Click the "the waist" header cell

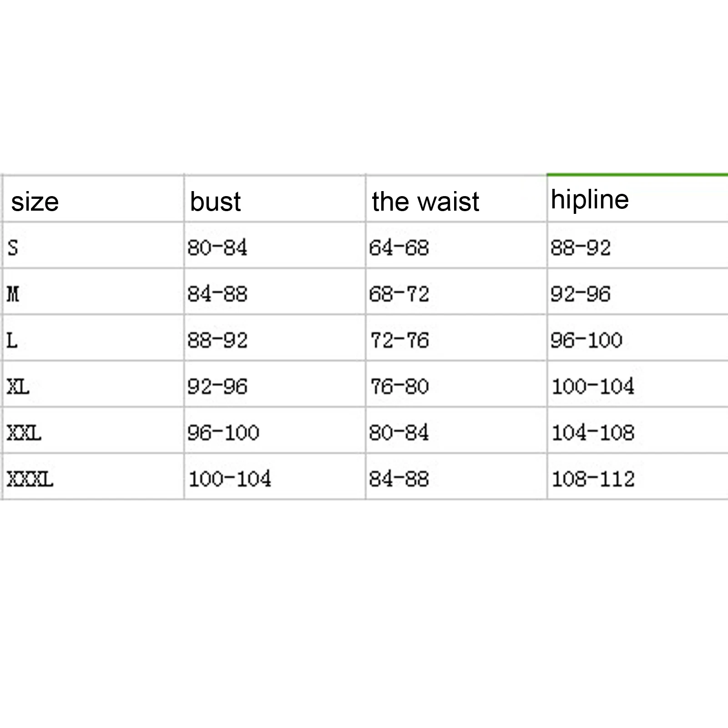425,202
